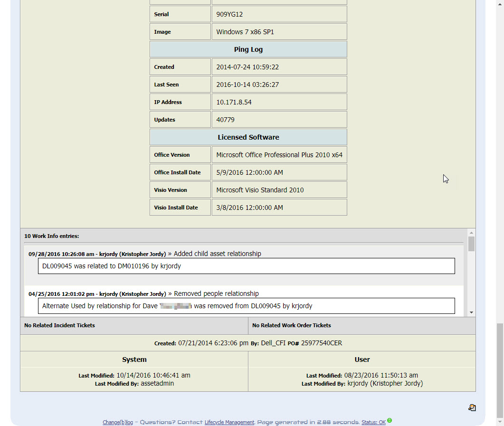
Task: Click the Work Info list scroll-up arrow
Action: tap(471, 233)
